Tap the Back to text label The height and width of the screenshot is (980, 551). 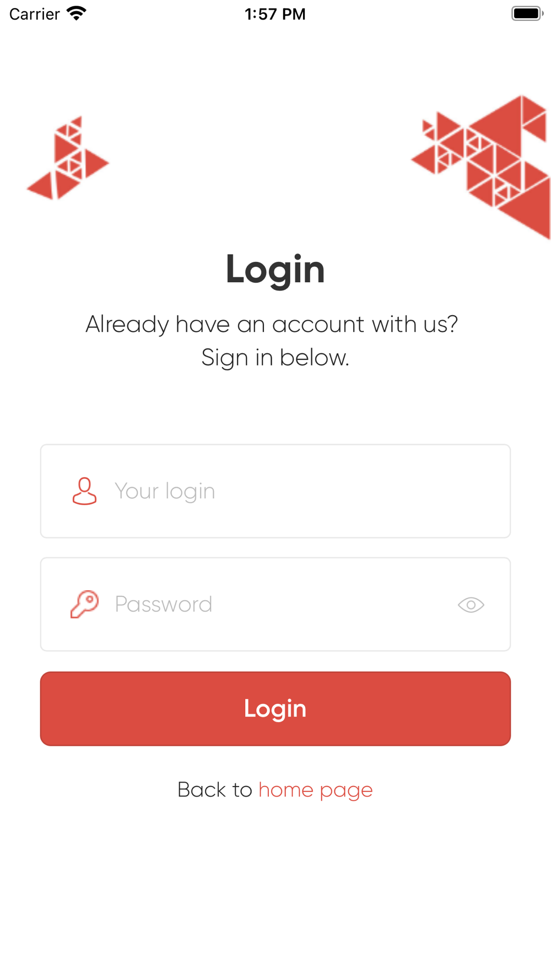pos(214,790)
